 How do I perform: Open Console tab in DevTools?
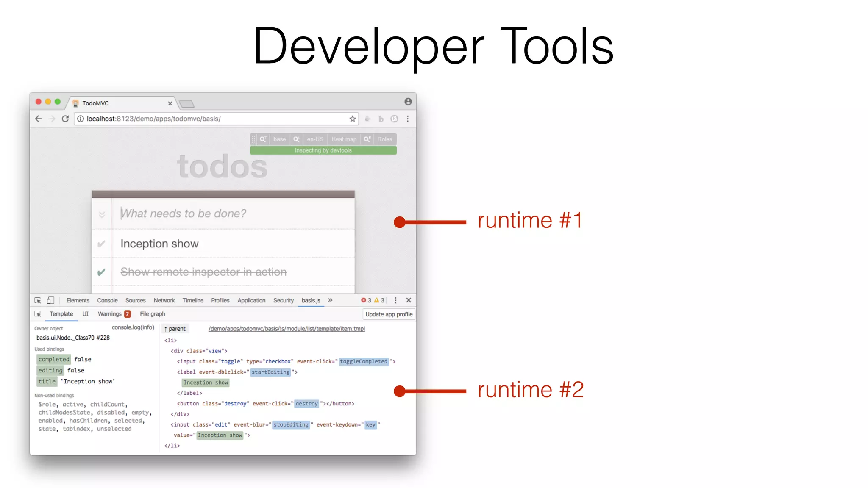107,300
